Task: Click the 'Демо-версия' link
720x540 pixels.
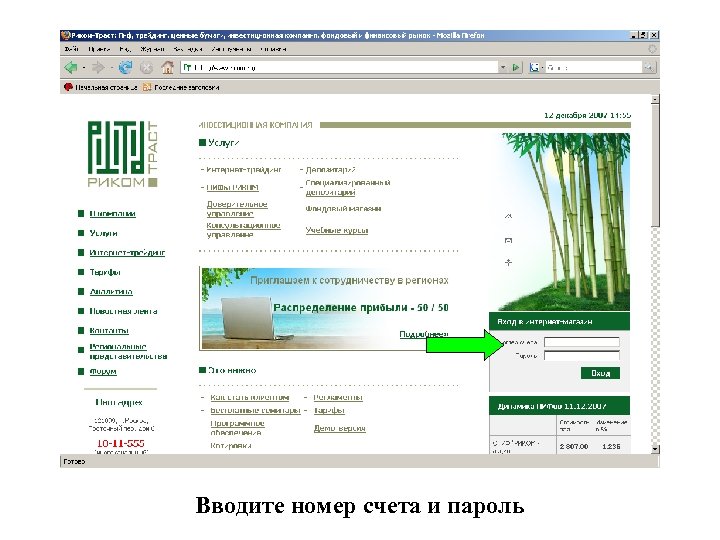Action: (340, 428)
